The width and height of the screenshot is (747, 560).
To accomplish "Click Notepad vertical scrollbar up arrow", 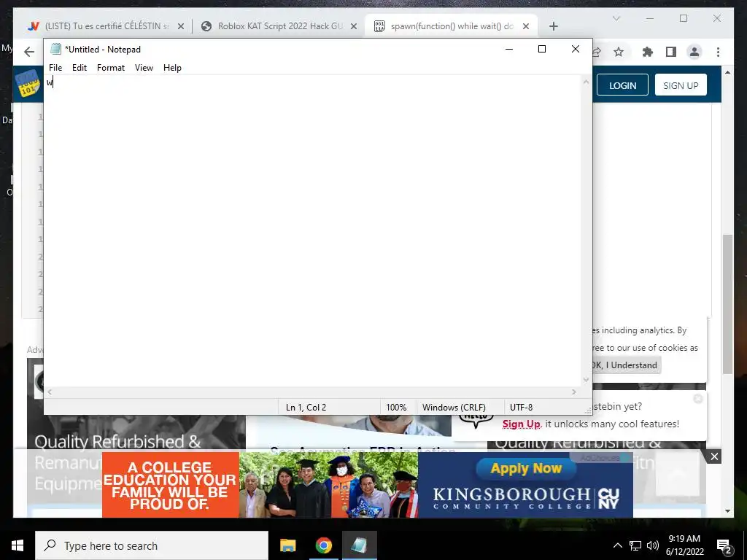I will coord(586,82).
